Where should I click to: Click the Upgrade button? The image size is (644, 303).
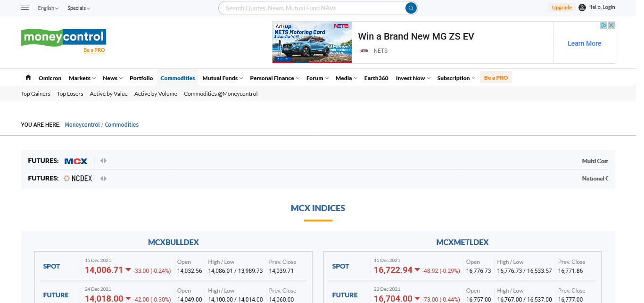click(561, 8)
